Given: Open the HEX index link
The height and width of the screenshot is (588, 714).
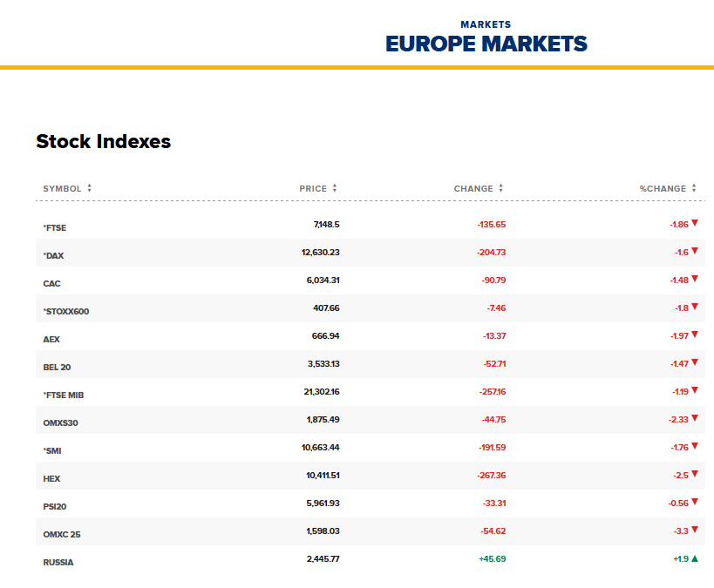Looking at the screenshot, I should point(51,479).
